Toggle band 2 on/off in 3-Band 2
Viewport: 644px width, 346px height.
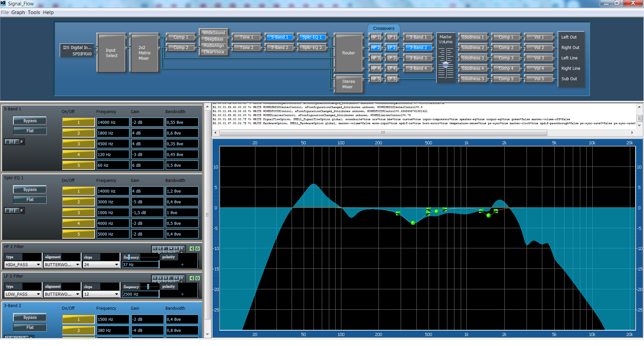tap(79, 331)
